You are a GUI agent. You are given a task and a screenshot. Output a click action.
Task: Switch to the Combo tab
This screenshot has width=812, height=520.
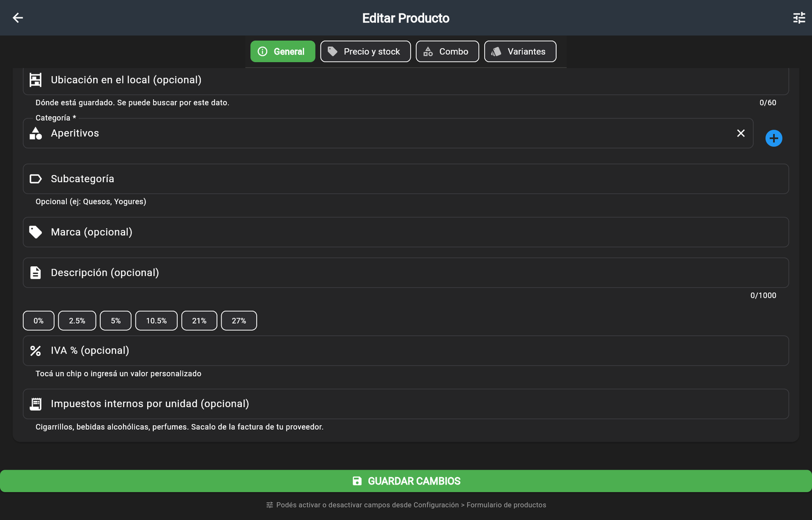pos(447,51)
